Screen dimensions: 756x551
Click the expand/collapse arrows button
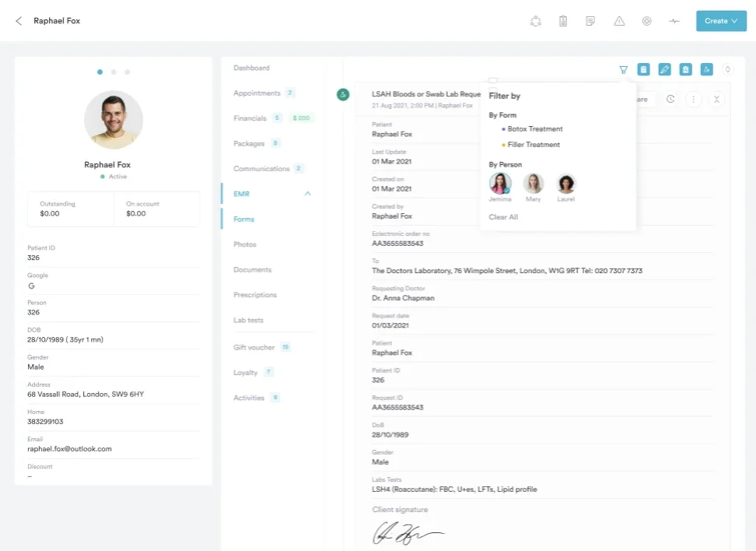coord(727,70)
